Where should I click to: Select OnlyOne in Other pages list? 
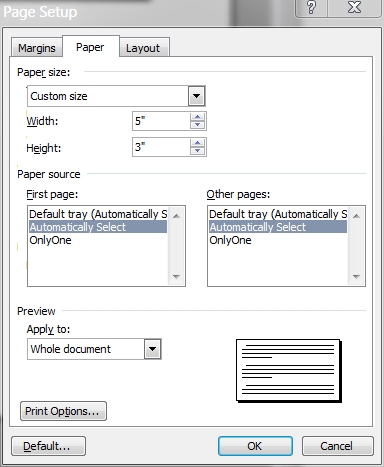278,240
